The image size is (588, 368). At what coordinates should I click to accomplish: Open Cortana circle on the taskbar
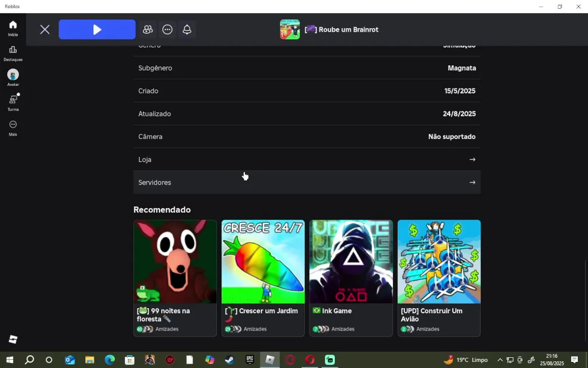point(49,360)
